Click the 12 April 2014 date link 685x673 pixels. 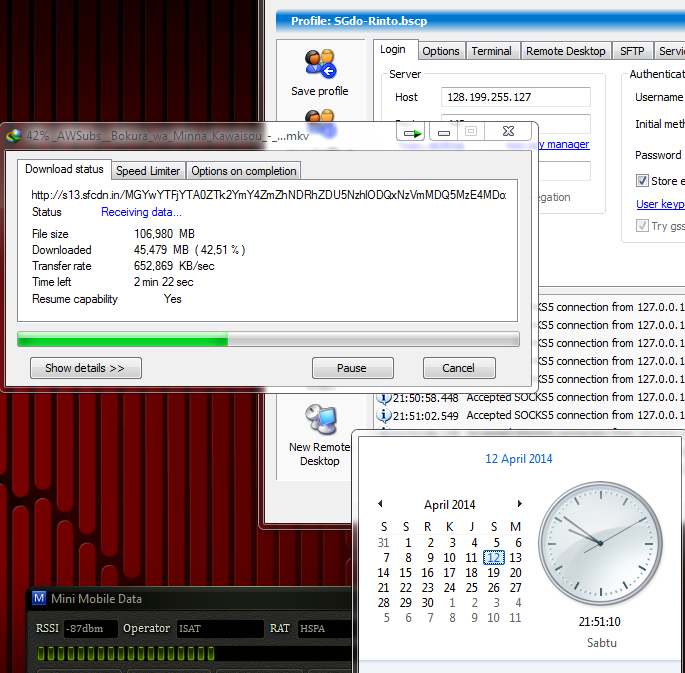pyautogui.click(x=519, y=459)
